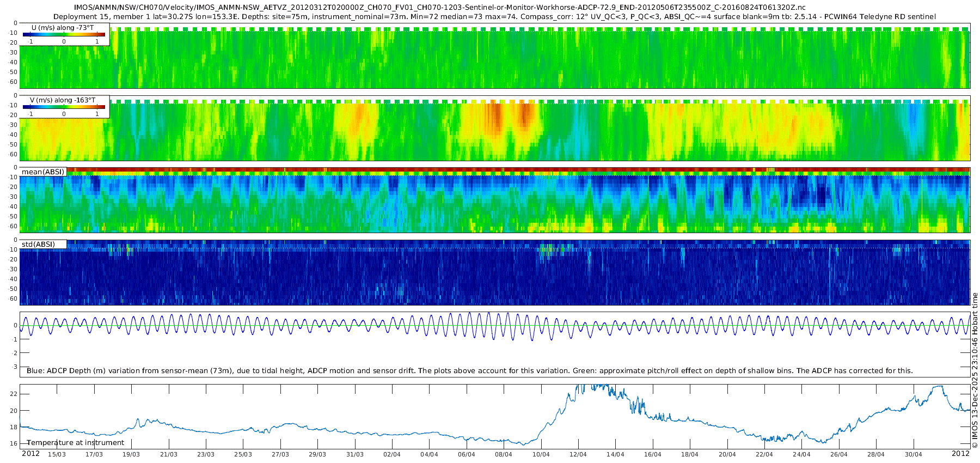Select the 'V (m/s) along -163°T' legend label
This screenshot has height=463, width=980.
pyautogui.click(x=63, y=100)
